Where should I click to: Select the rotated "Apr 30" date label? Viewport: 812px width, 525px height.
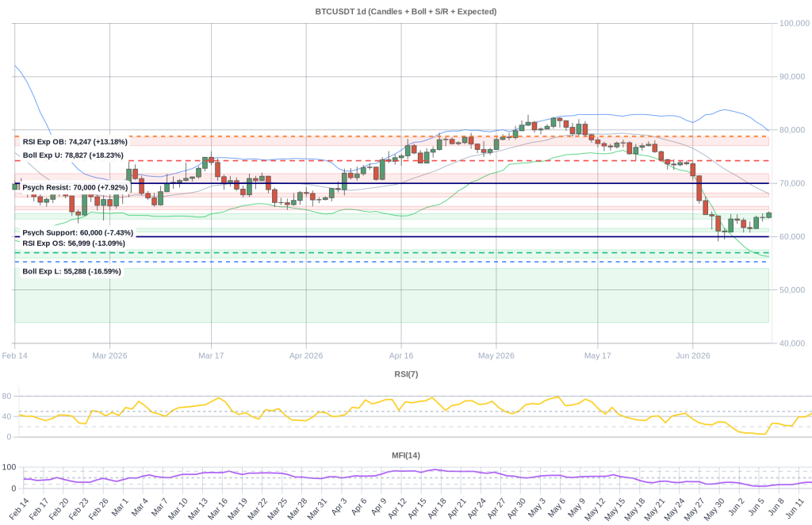click(515, 509)
